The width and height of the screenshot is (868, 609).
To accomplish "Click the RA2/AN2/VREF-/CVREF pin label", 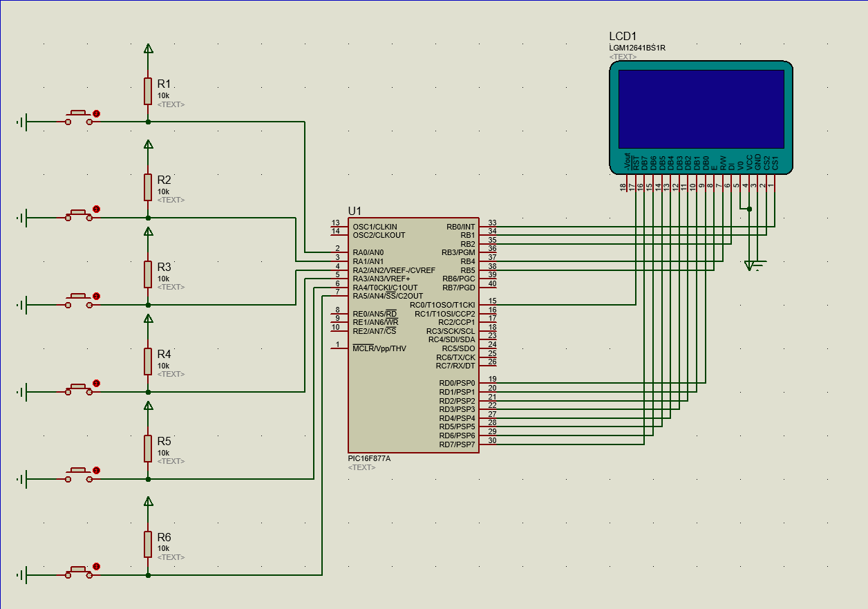I will pos(394,270).
